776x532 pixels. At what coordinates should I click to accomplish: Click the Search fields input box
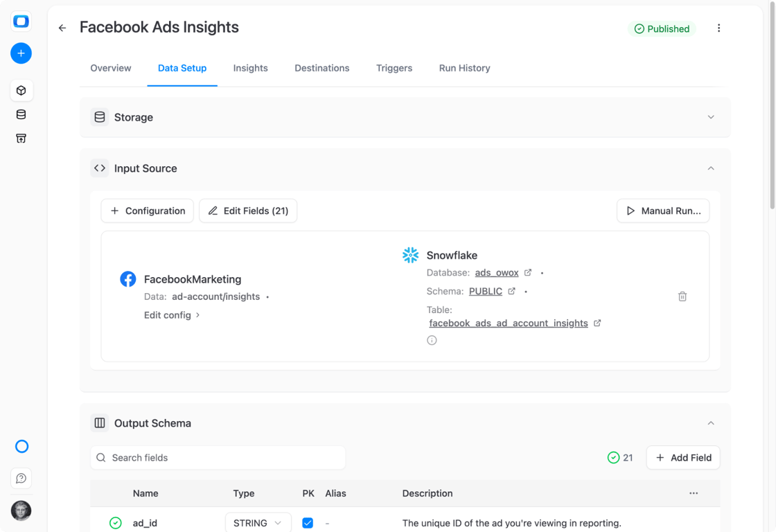point(218,458)
